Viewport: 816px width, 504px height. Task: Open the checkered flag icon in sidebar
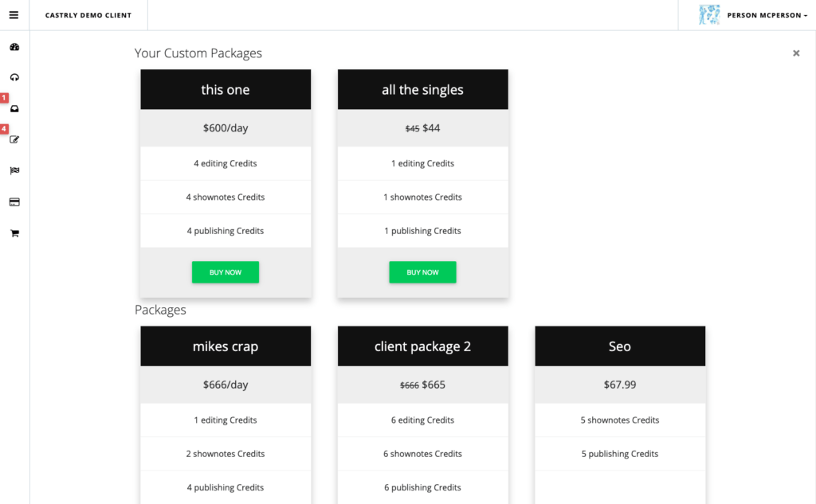[x=14, y=170]
